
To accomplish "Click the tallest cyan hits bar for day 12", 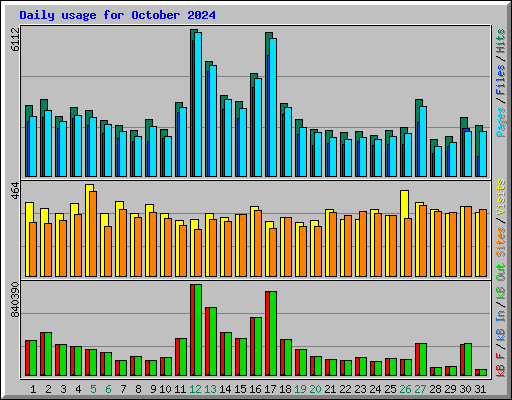I will [198, 104].
